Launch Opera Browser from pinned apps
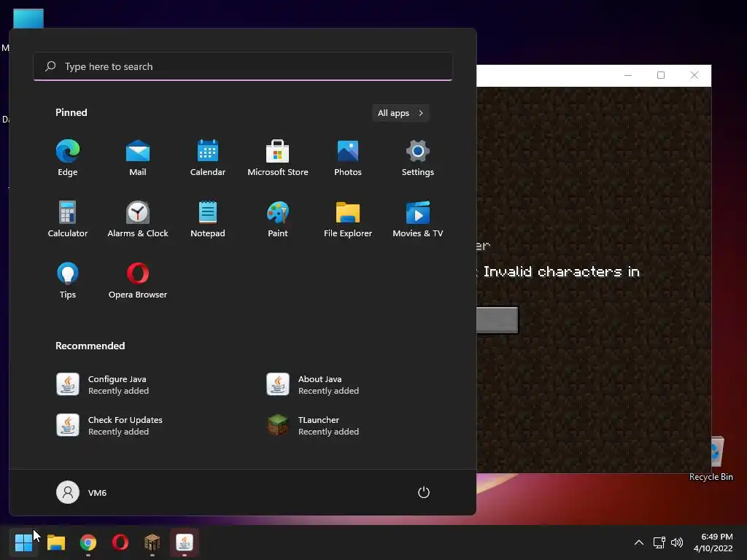This screenshot has height=560, width=747. pyautogui.click(x=138, y=281)
